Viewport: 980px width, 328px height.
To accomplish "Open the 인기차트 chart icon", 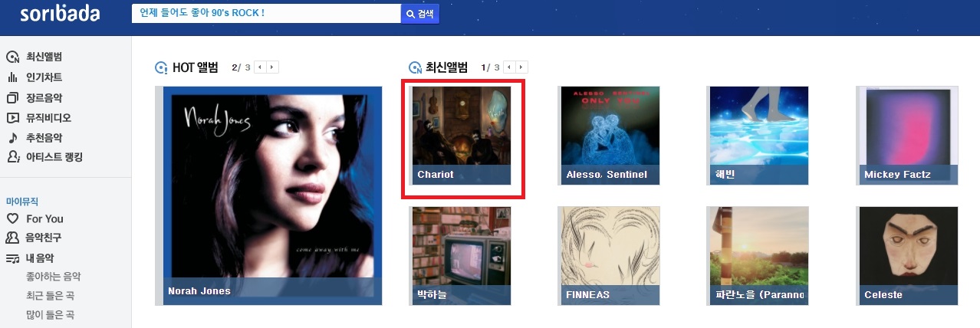I will pyautogui.click(x=12, y=77).
